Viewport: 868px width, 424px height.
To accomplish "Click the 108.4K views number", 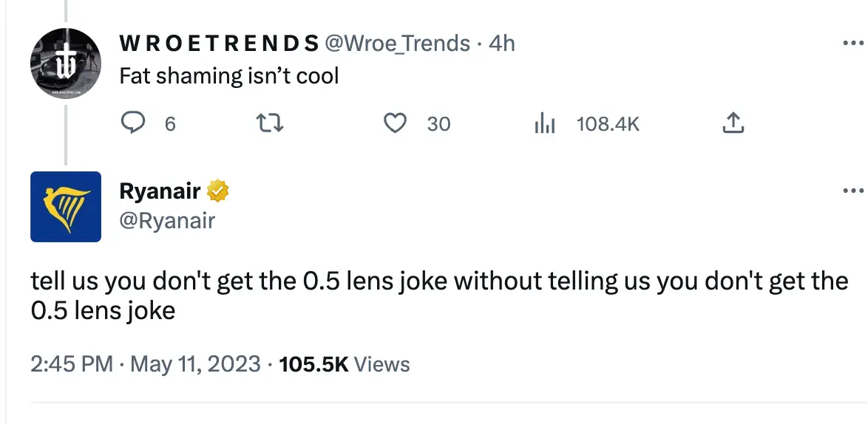I will tap(608, 124).
